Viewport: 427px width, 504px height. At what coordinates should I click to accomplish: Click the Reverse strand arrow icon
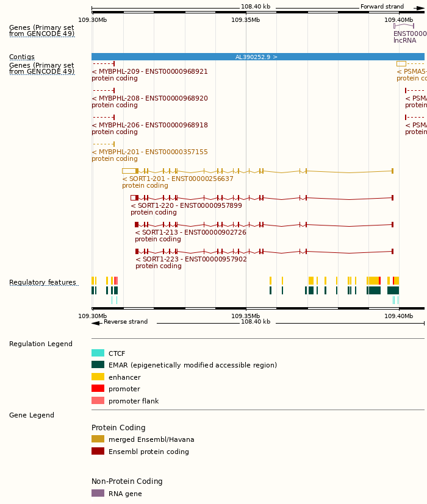click(x=96, y=322)
